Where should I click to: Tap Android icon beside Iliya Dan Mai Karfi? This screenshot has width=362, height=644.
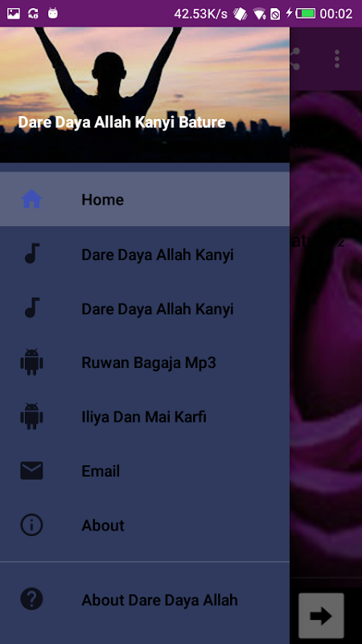[x=31, y=416]
